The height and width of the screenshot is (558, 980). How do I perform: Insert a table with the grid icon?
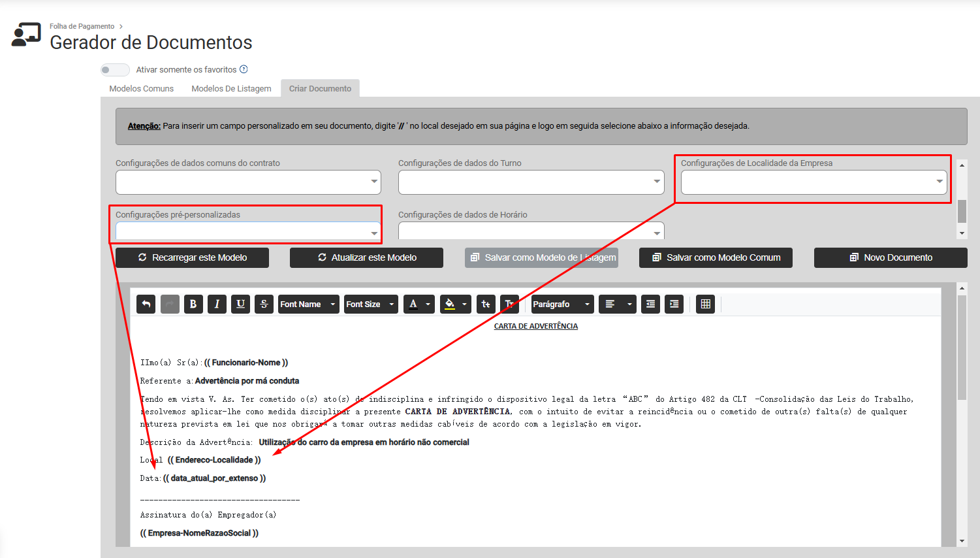coord(705,304)
